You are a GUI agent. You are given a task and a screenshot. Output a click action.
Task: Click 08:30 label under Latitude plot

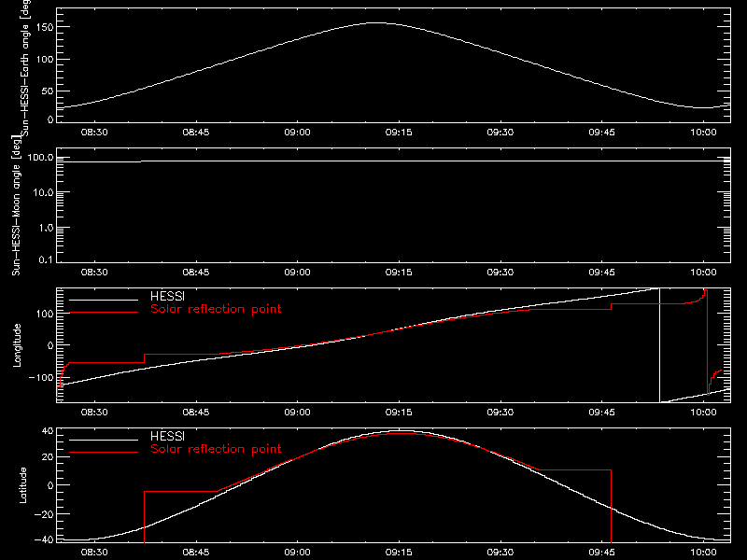pos(94,552)
